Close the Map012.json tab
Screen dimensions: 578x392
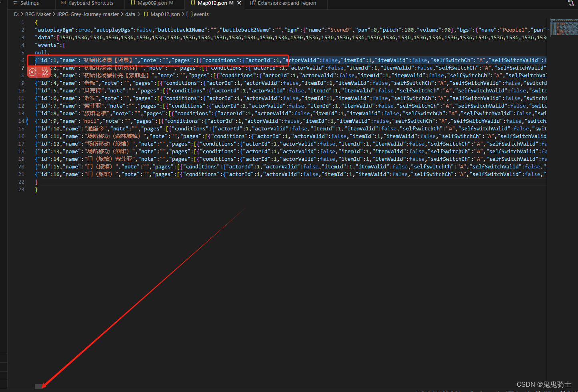click(239, 3)
